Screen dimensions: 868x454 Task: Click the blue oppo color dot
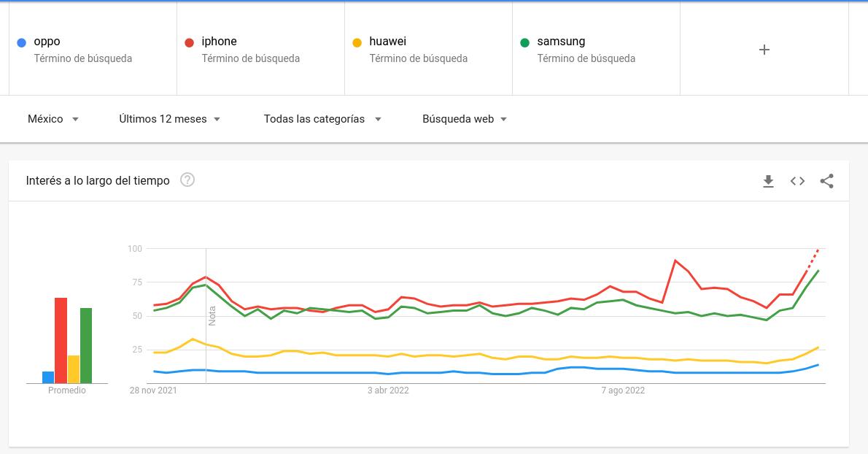pos(23,41)
